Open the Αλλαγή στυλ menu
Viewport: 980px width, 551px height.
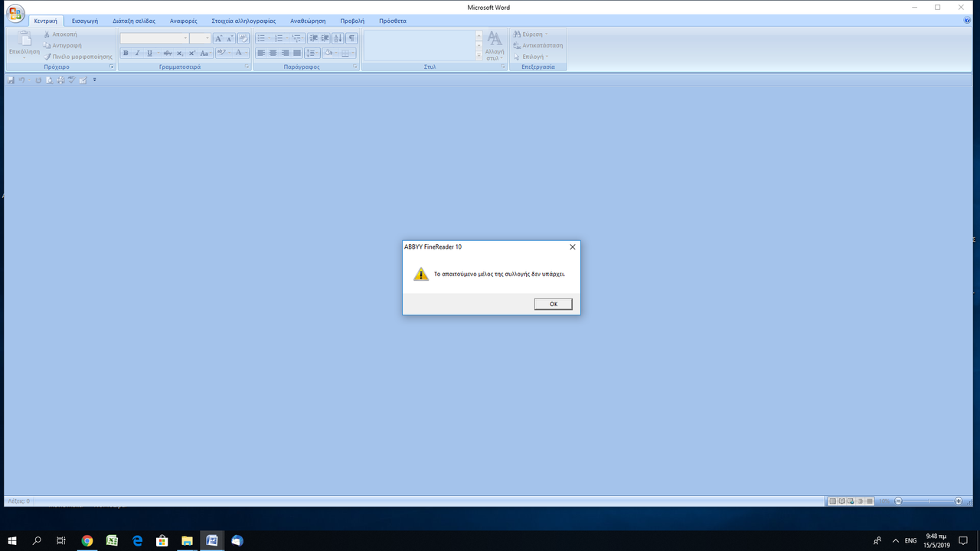pos(495,46)
